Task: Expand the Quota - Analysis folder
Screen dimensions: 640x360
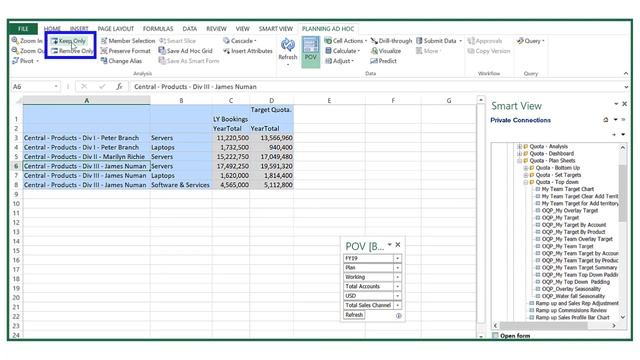Action: click(x=520, y=147)
